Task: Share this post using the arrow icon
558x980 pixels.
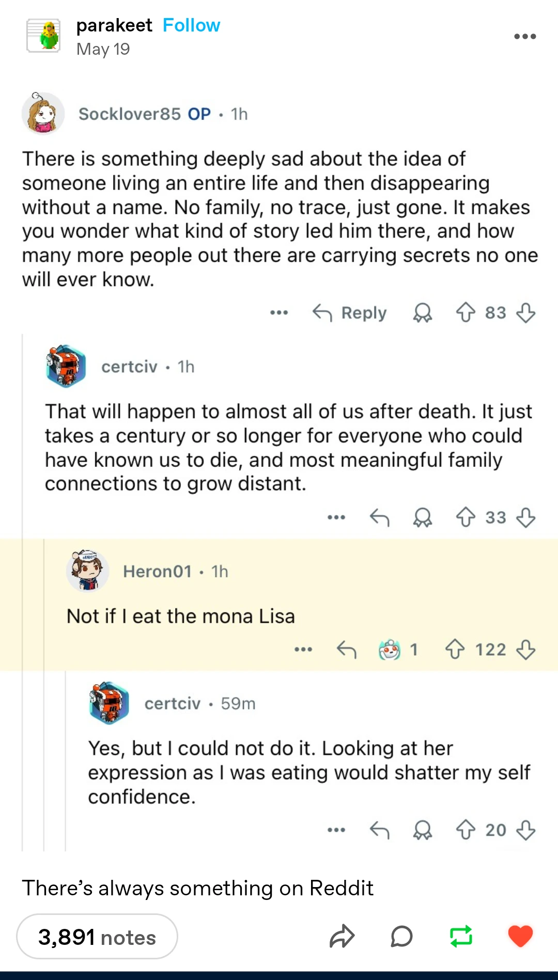Action: click(x=342, y=936)
